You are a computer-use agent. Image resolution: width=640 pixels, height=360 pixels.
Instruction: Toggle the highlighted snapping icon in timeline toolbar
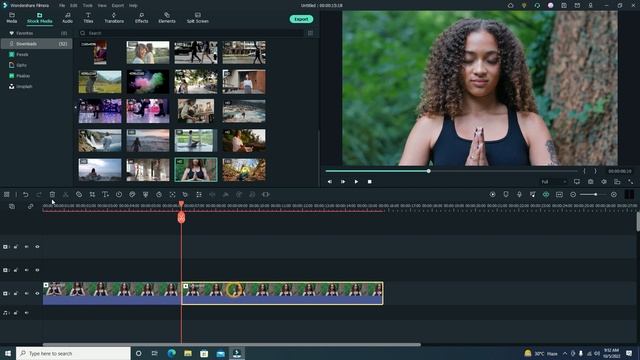click(546, 195)
